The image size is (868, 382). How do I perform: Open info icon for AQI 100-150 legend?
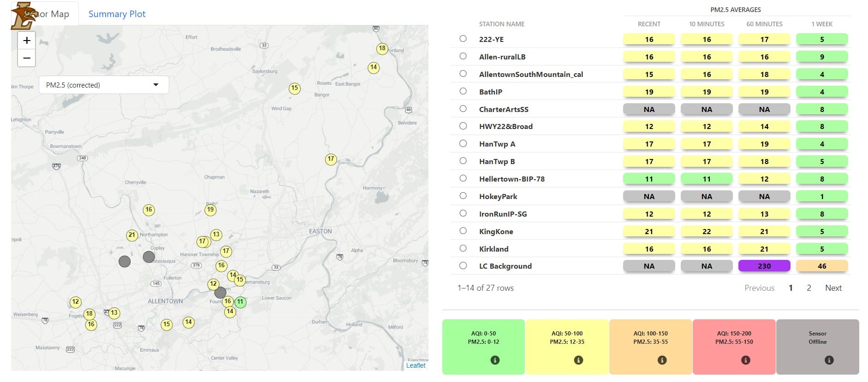click(662, 360)
